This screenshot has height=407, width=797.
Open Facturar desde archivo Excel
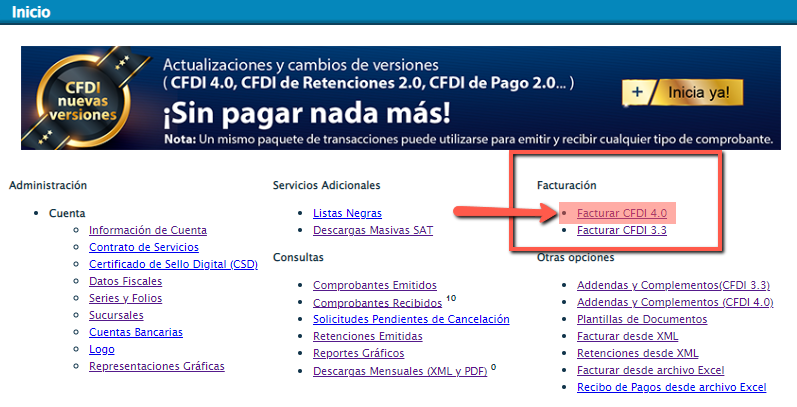point(651,370)
